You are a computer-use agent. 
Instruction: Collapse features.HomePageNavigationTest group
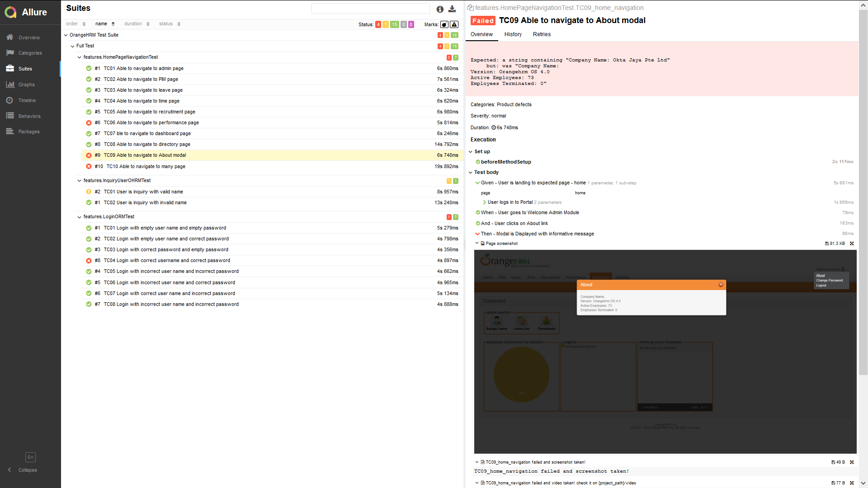80,57
